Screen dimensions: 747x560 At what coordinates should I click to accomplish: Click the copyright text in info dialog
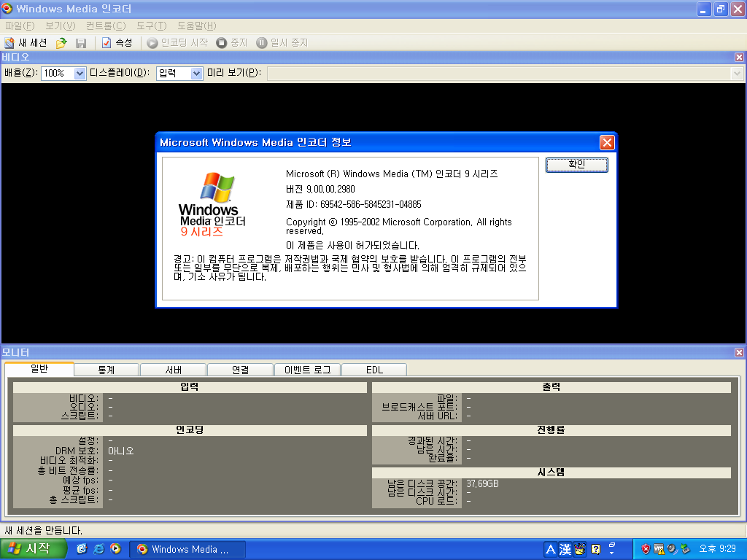[399, 226]
